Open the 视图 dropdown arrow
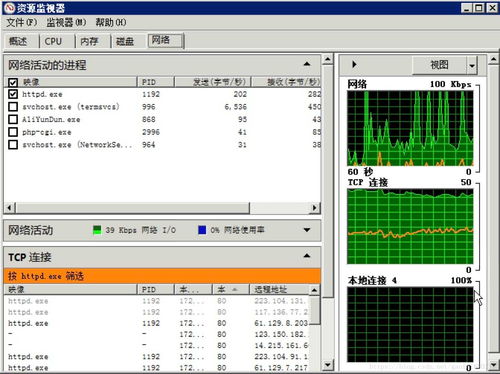Screen dimensions: 500x374 click(472, 65)
